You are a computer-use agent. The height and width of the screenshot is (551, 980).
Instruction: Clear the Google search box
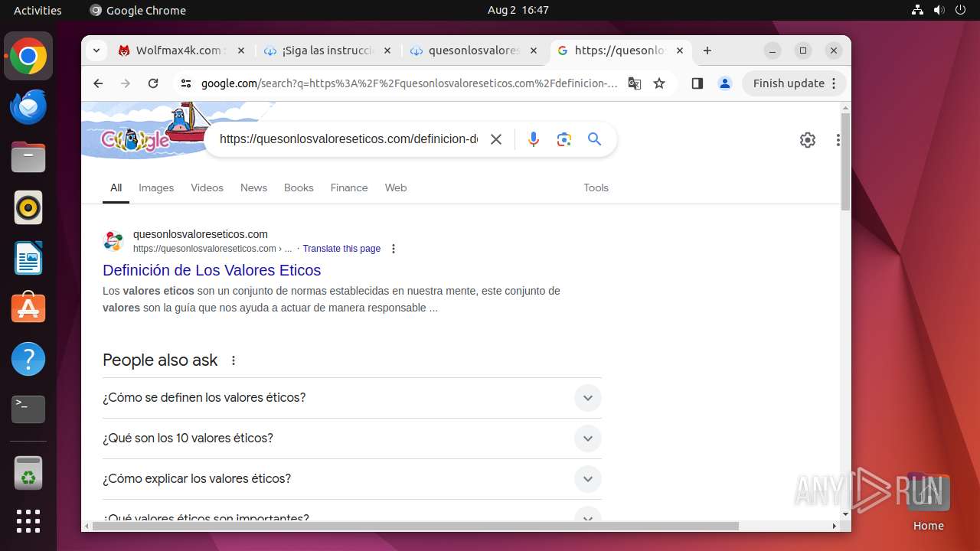pos(496,139)
